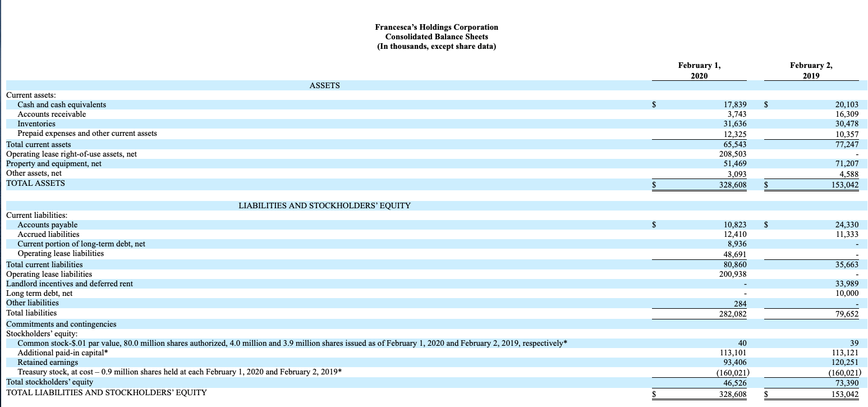Click 'Property and equipment, net' label
This screenshot has width=868, height=407.
(x=54, y=163)
